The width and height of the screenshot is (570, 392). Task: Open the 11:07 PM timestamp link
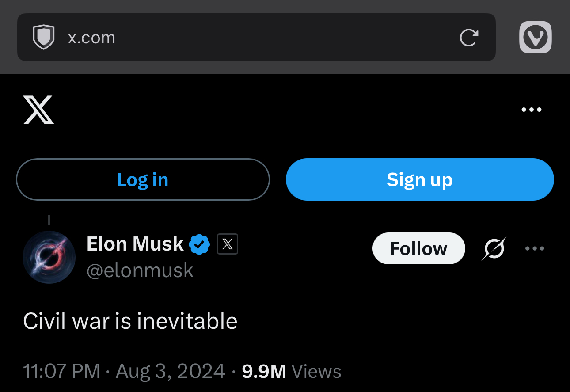pos(61,371)
